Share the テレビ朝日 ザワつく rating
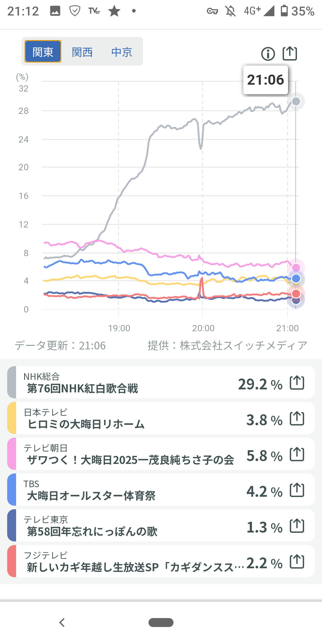 pos(297,454)
